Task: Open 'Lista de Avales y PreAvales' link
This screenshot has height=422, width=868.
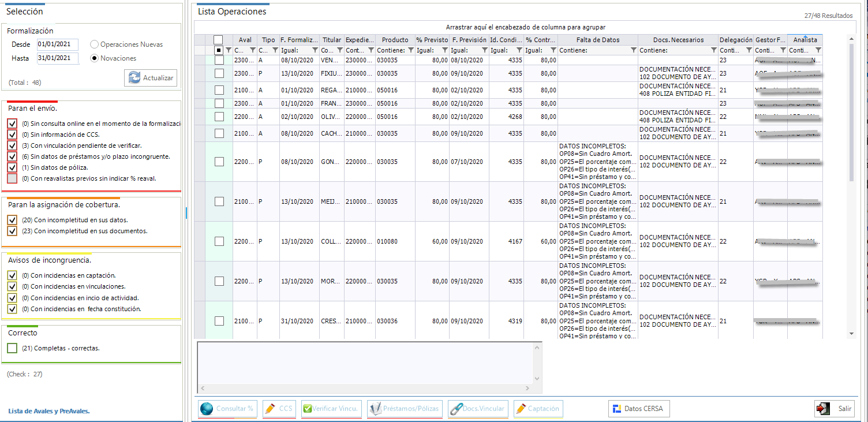Action: [49, 411]
